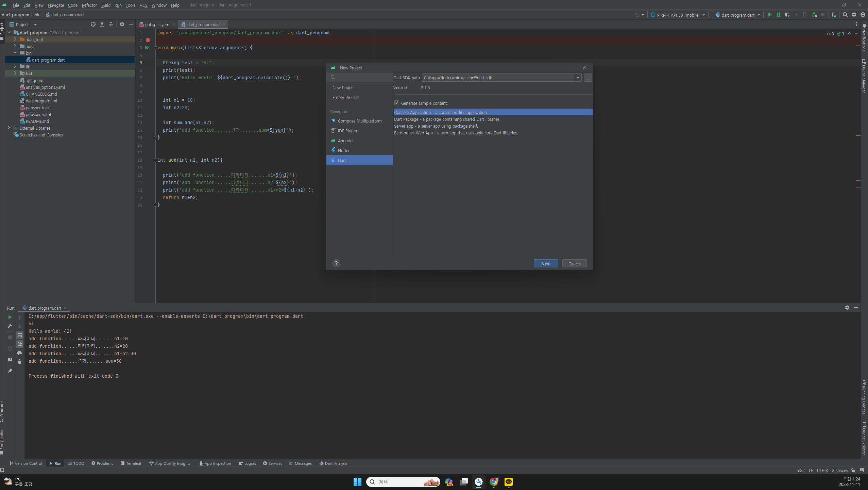Open Pixel 4 API 33 device selector

[x=678, y=15]
